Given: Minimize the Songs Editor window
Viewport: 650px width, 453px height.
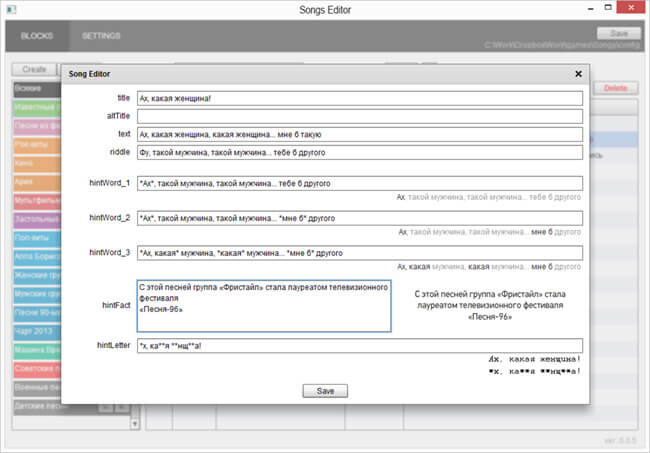Looking at the screenshot, I should coord(590,8).
